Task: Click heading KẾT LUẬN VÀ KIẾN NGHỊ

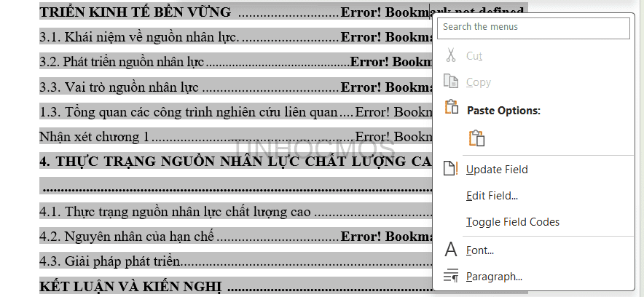Action: pyautogui.click(x=130, y=286)
